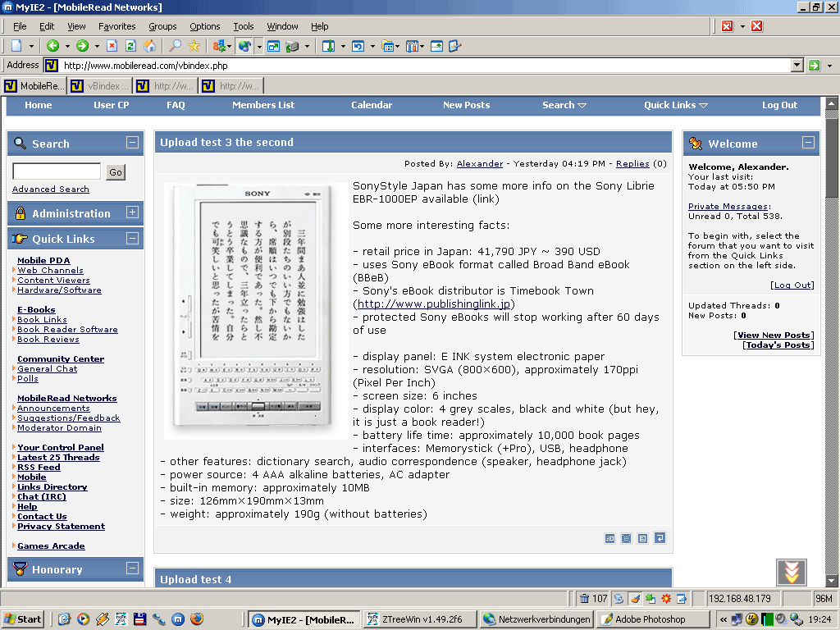Open Favorites star toolbar icon
Image resolution: width=840 pixels, height=630 pixels.
(x=194, y=46)
